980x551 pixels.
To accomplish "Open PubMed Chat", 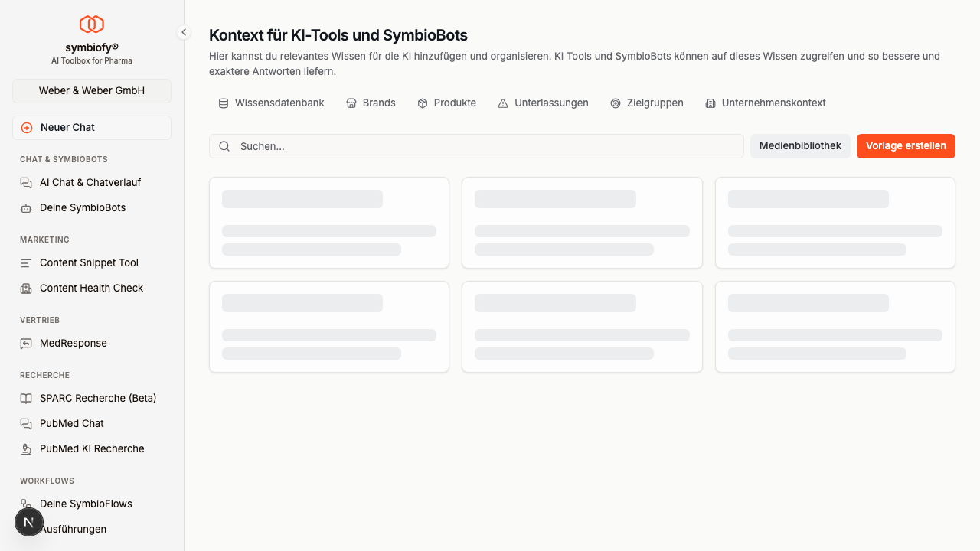I will (72, 424).
